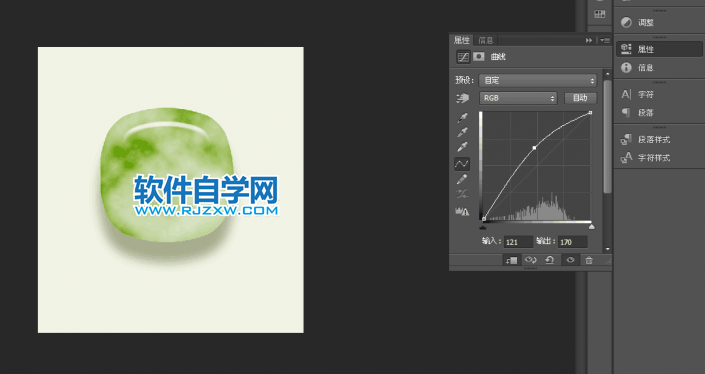The width and height of the screenshot is (705, 374).
Task: Click the 自动 auto button
Action: click(x=580, y=98)
